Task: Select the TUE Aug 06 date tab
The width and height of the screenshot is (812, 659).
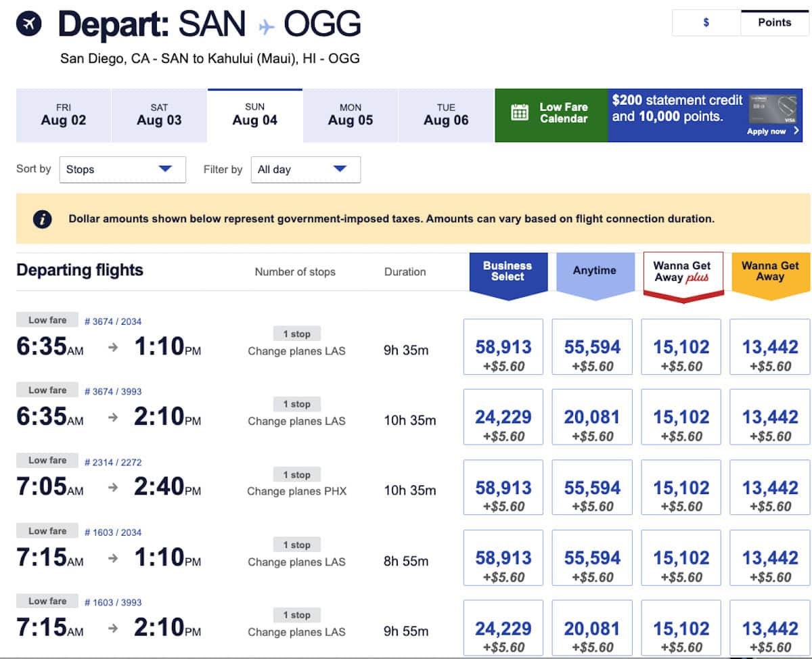Action: coord(446,115)
